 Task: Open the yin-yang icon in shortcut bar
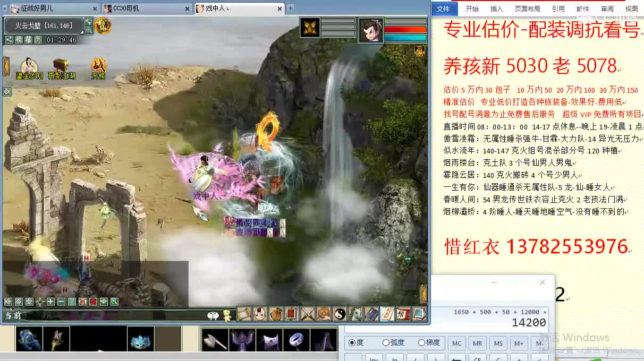tap(340, 314)
